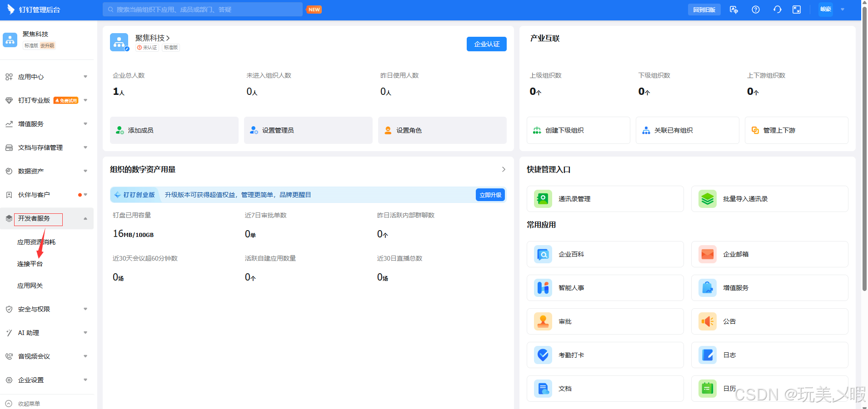Click the DingTalk logo in the header
The width and height of the screenshot is (868, 409).
[x=11, y=10]
